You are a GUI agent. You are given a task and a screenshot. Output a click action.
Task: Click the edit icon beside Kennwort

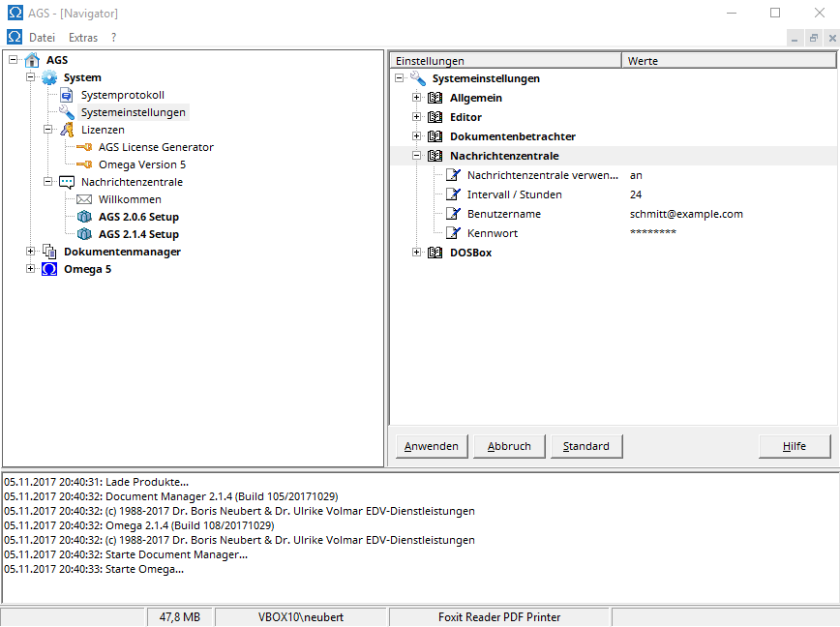tap(453, 233)
